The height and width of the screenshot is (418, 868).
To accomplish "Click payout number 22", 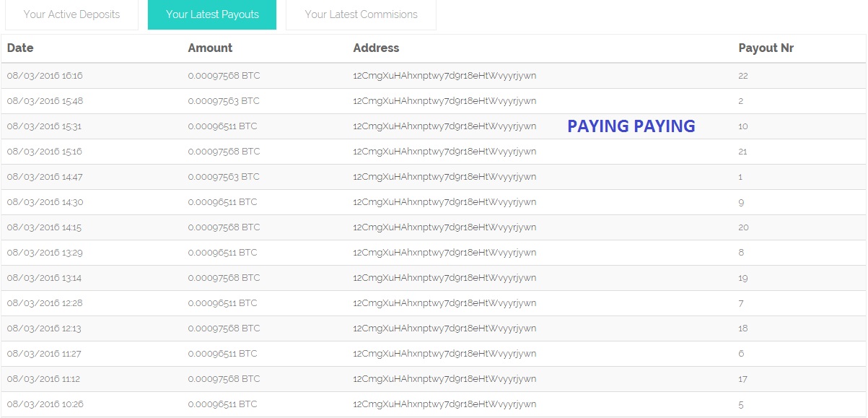I will click(743, 76).
